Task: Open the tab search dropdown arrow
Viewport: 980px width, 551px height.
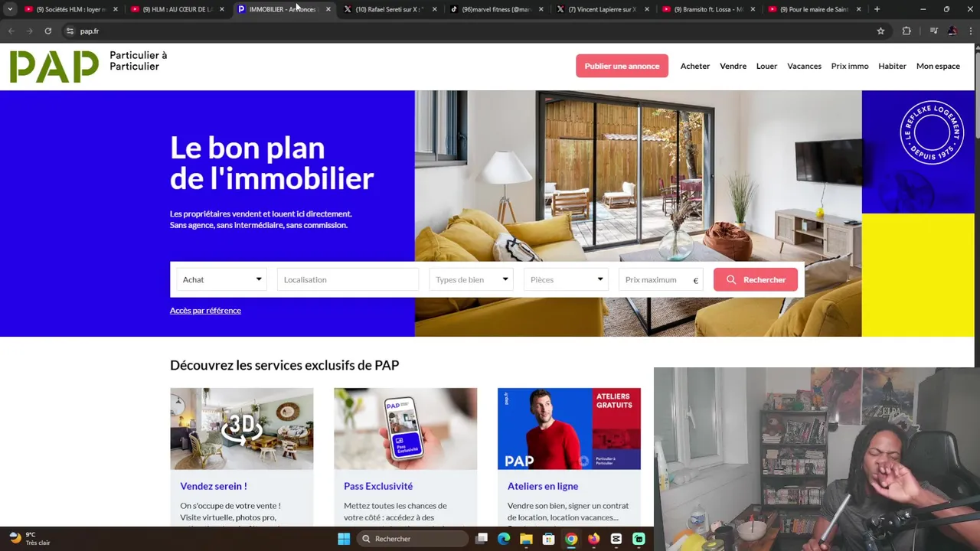Action: point(9,9)
